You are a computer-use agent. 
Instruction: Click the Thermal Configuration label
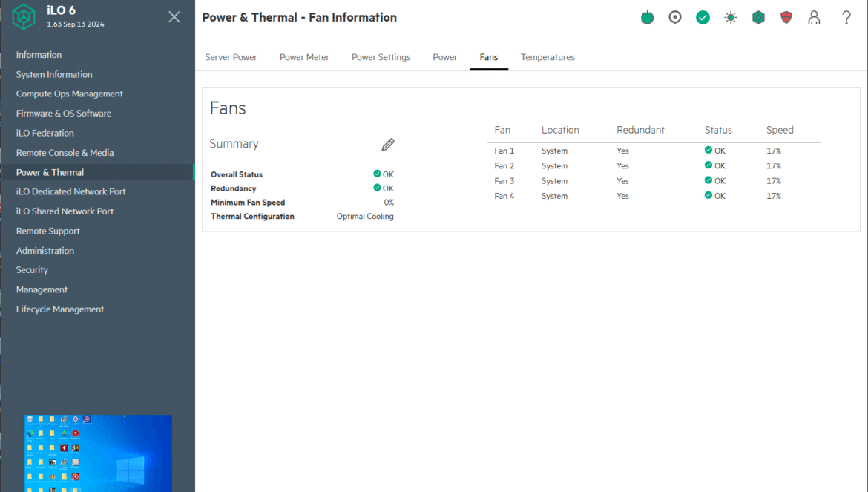click(252, 217)
